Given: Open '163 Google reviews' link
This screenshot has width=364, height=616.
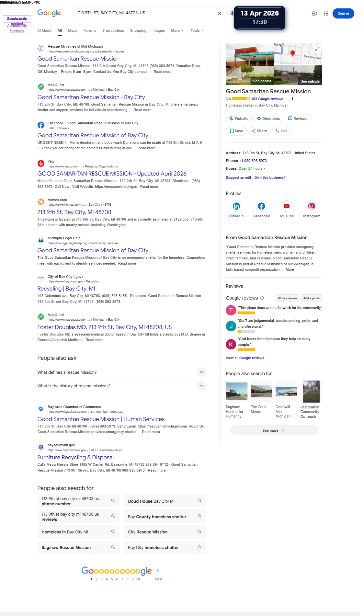Looking at the screenshot, I should (267, 99).
